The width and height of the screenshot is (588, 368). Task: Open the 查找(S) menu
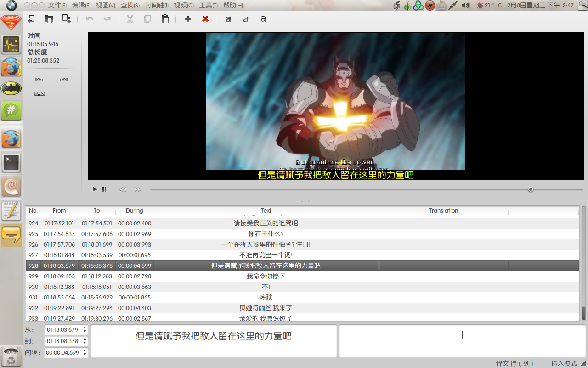pos(130,6)
